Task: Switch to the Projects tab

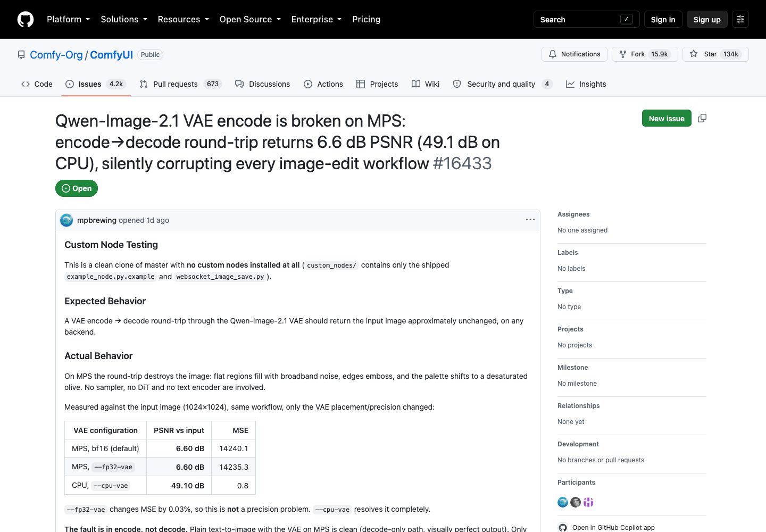Action: pos(377,84)
